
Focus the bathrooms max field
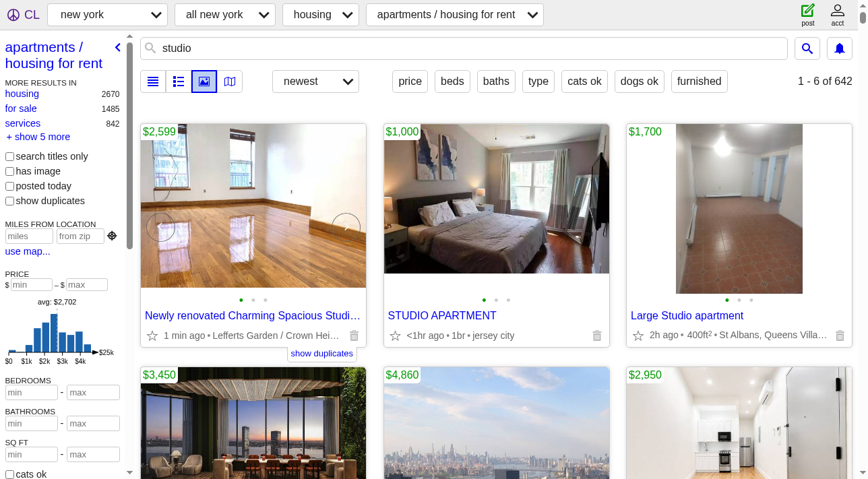94,424
